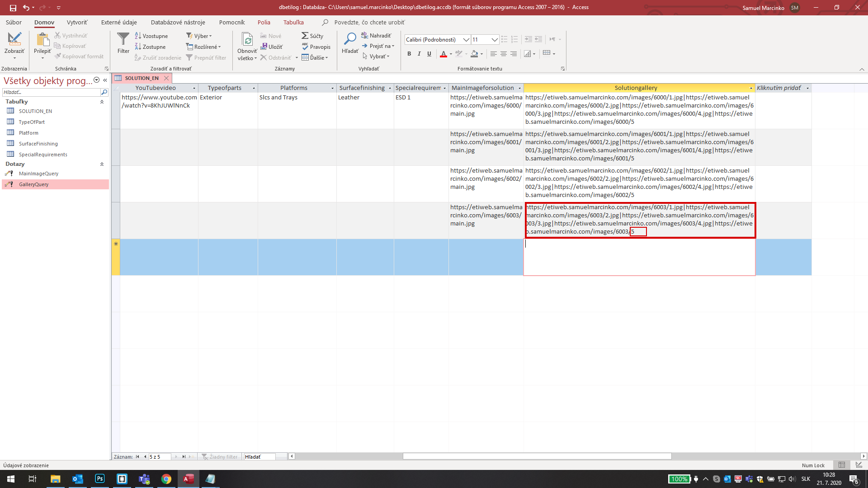
Task: Toggle italic text formatting
Action: tap(419, 54)
